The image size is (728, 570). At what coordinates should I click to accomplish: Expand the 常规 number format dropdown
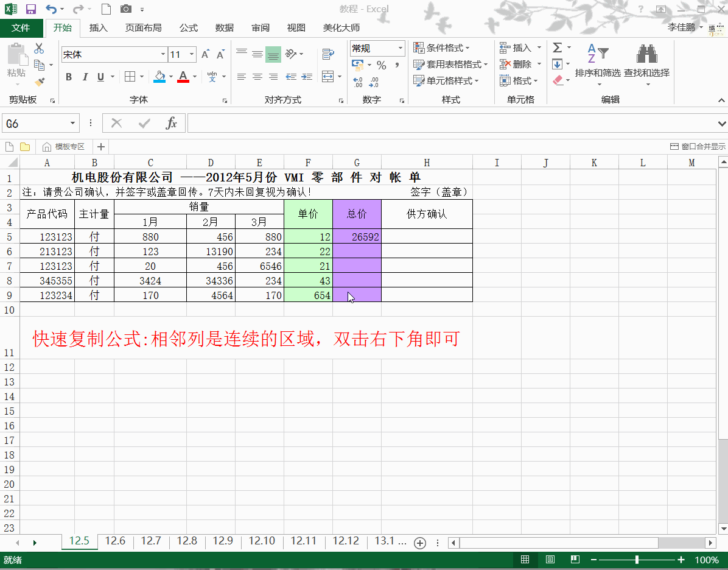pos(400,48)
